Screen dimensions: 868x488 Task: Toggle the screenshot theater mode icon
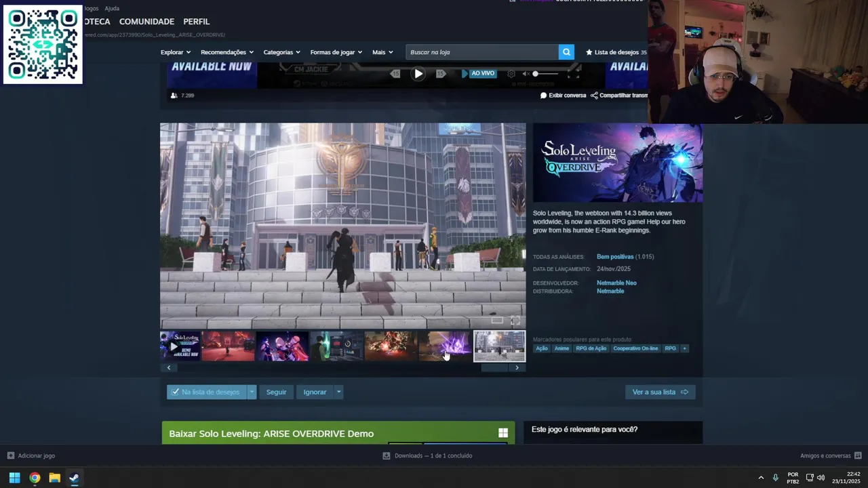click(x=497, y=321)
